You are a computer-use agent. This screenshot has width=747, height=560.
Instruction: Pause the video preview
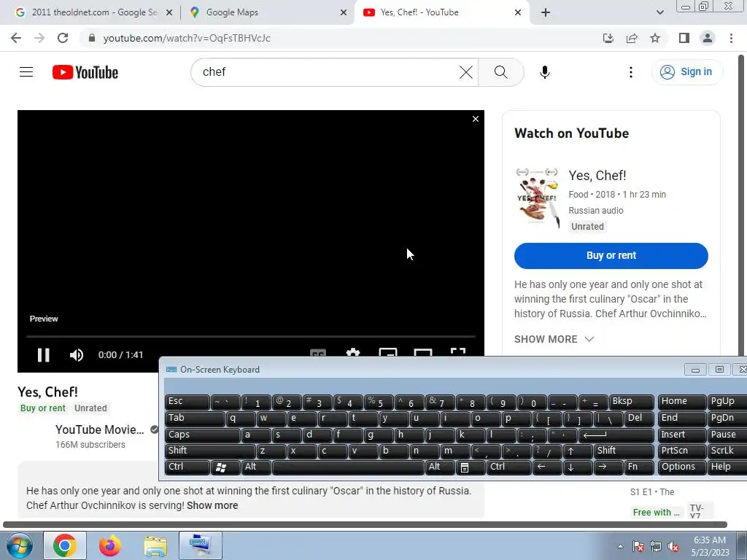pyautogui.click(x=43, y=355)
